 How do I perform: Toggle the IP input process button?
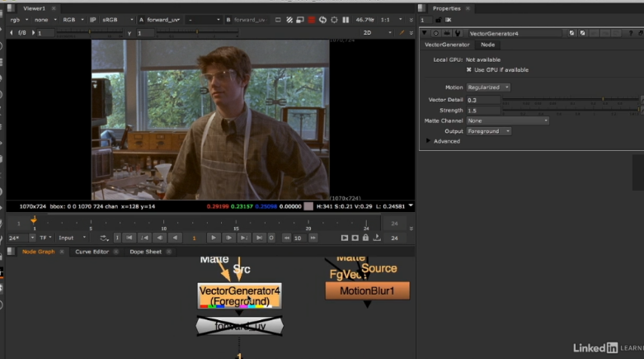[93, 20]
